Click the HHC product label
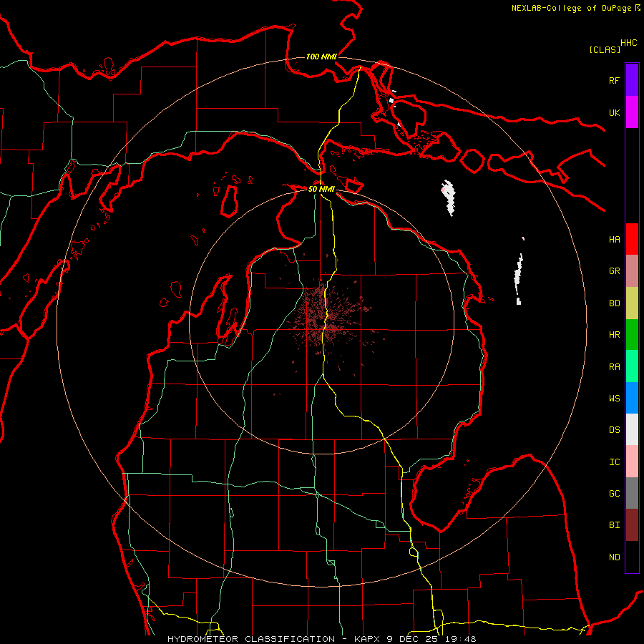The image size is (644, 644). click(629, 43)
